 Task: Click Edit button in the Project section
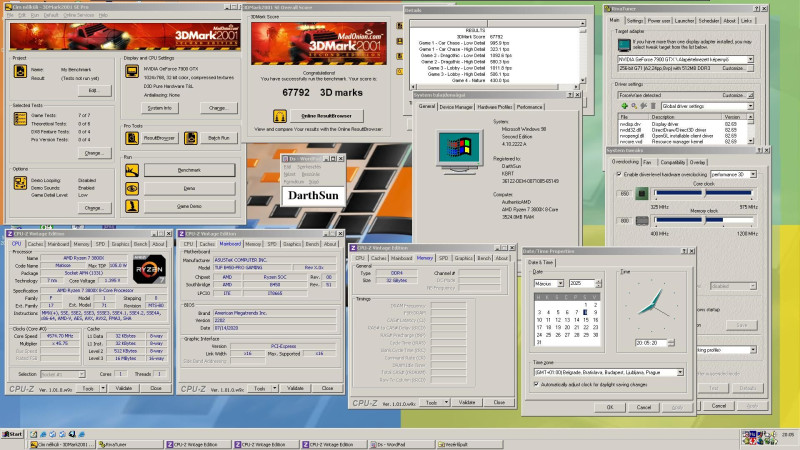94,90
